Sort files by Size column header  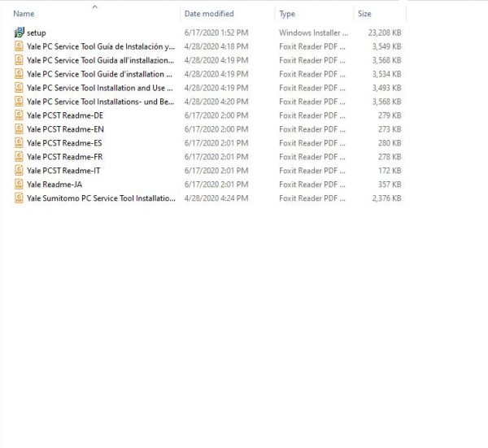364,14
